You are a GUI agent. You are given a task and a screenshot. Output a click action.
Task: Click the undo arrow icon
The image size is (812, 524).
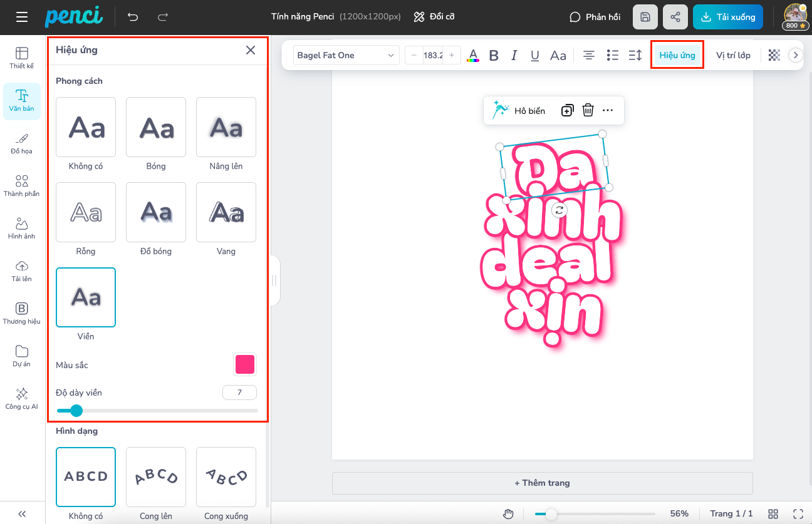[x=133, y=17]
